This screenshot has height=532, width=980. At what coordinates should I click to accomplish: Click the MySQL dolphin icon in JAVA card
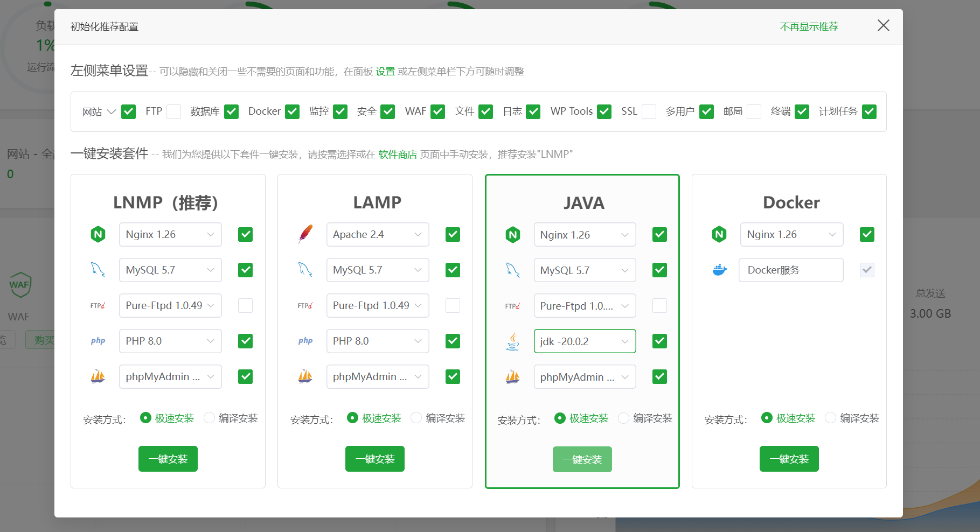click(513, 270)
